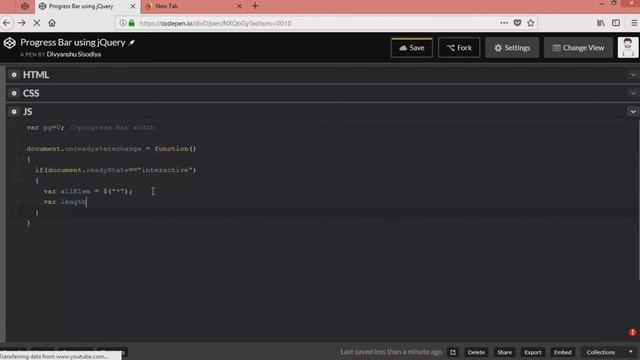
Task: Fork this pen
Action: click(459, 48)
